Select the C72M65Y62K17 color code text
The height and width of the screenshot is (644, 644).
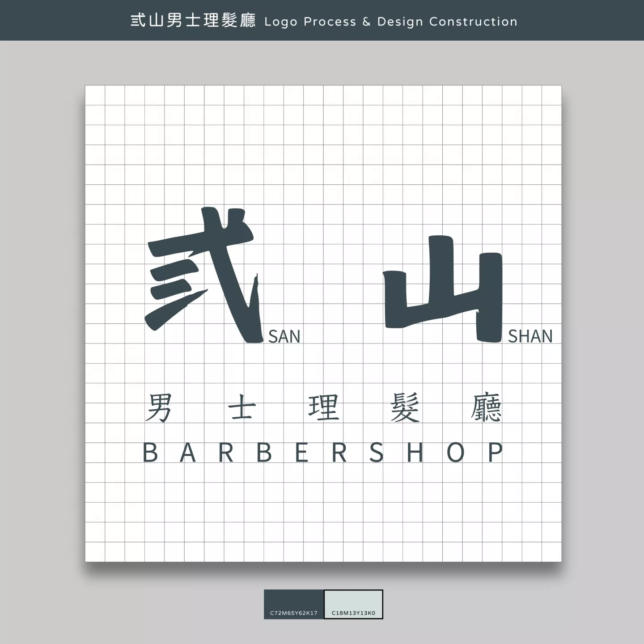(x=294, y=613)
